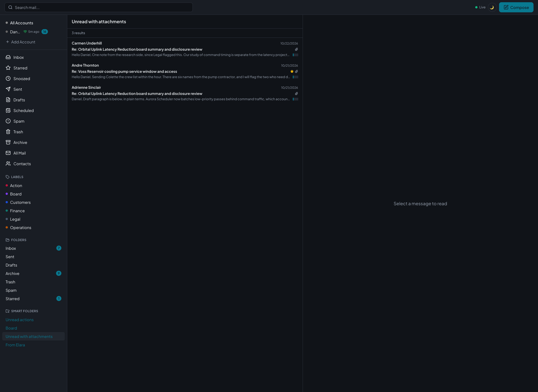The image size is (538, 392).
Task: Click the wifi sync status icon
Action: tap(25, 32)
